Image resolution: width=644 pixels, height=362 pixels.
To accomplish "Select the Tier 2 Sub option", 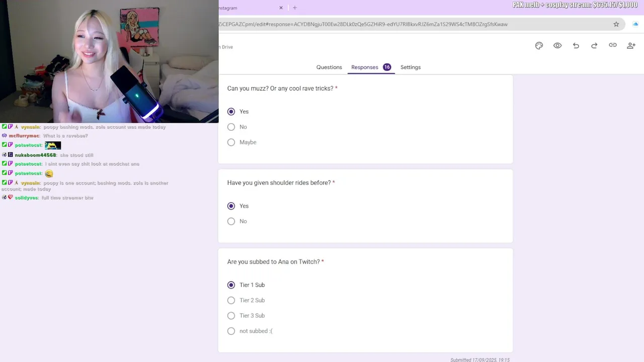I will click(246, 300).
